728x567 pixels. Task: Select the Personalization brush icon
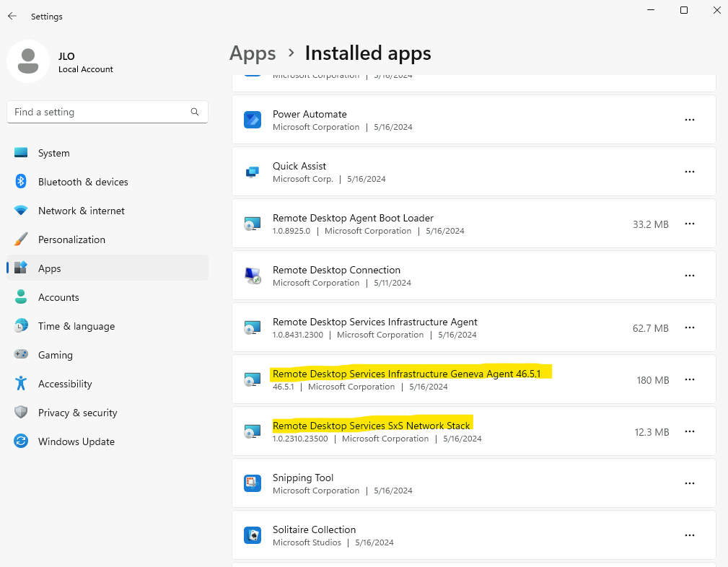click(21, 239)
